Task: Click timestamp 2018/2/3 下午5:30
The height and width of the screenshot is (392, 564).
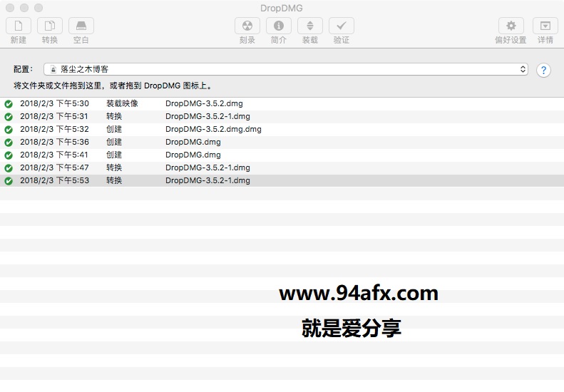Action: [54, 103]
